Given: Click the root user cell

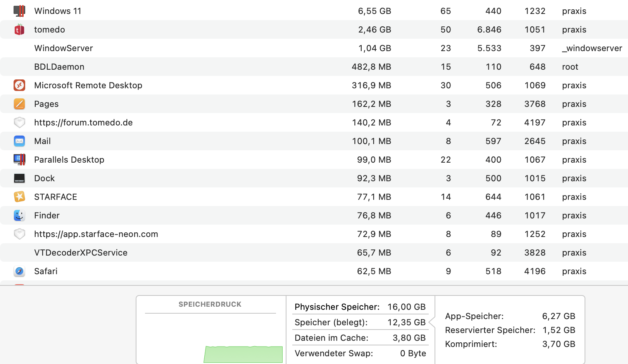Looking at the screenshot, I should click(570, 67).
